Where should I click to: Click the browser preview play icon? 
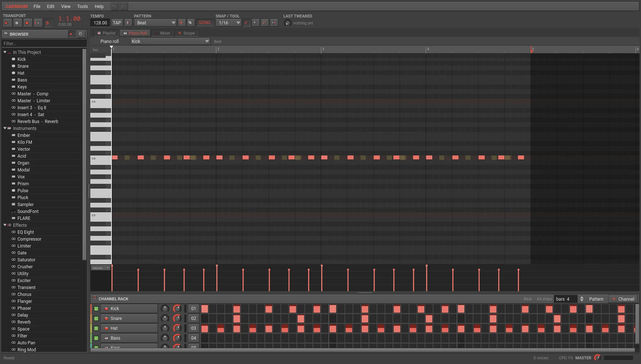pos(71,34)
